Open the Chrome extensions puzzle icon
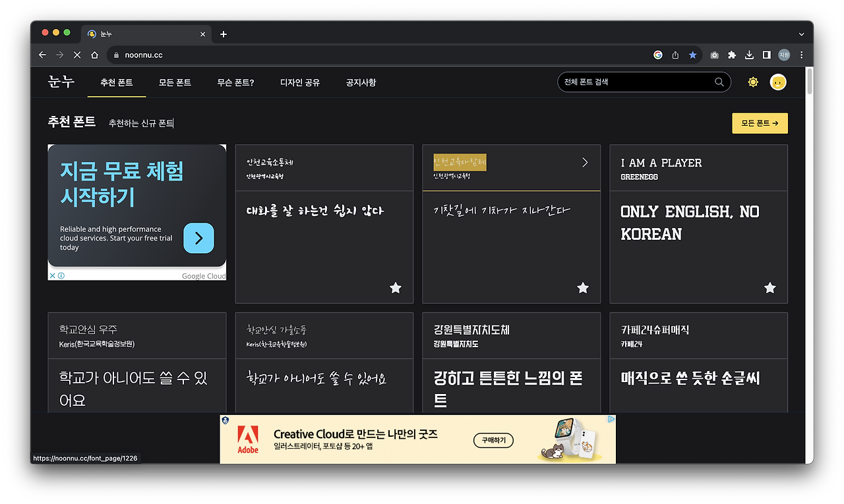 732,55
